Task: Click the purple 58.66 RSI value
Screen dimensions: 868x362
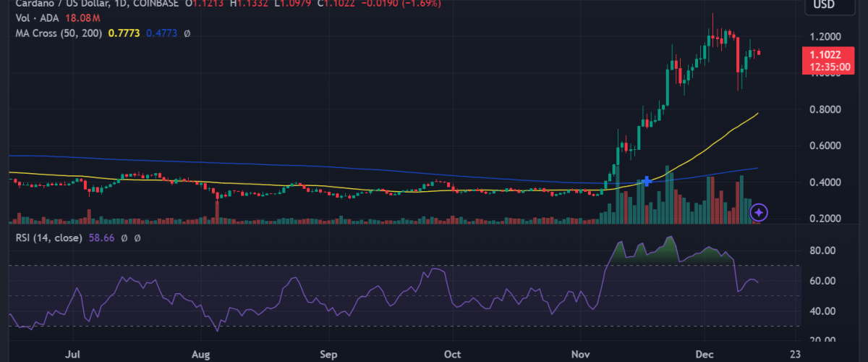Action: click(102, 237)
